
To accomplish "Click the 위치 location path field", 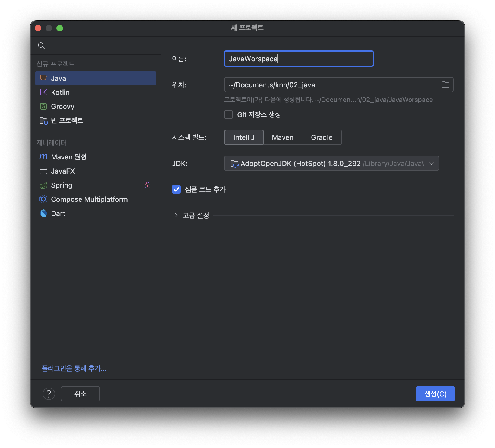I will coord(339,85).
